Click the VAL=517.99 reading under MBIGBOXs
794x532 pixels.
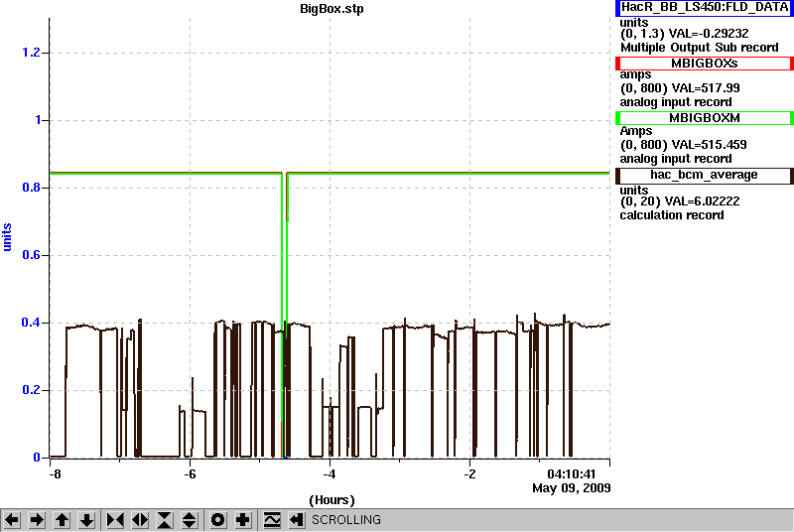tap(705, 88)
